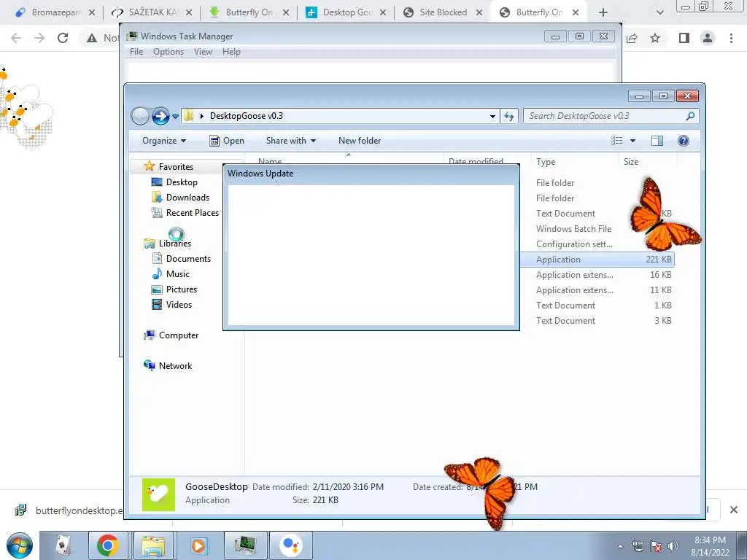The height and width of the screenshot is (560, 747).
Task: Select Favorites in the navigation pane
Action: coord(176,167)
